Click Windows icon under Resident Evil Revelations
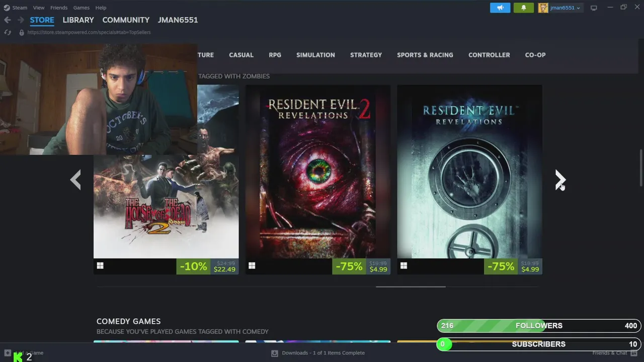The width and height of the screenshot is (644, 362). [404, 266]
